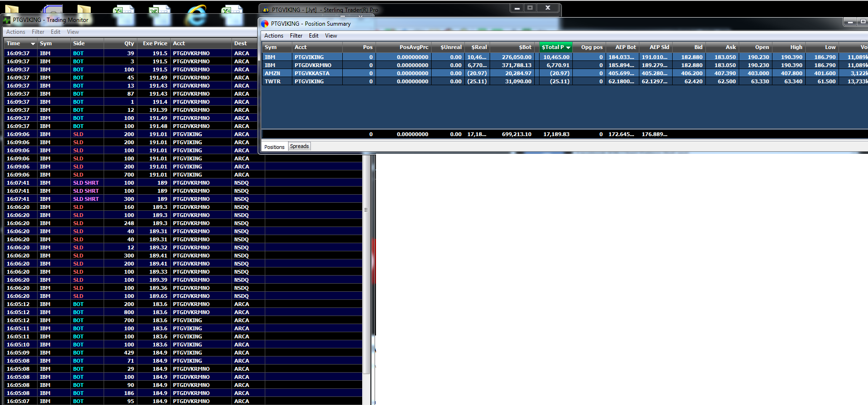
Task: Switch to the Spreads tab
Action: (299, 146)
